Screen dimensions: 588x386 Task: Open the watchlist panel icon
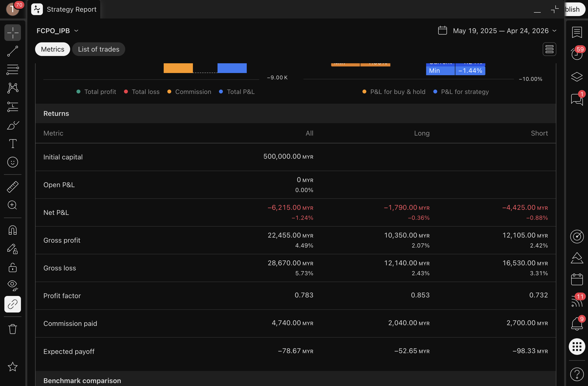click(577, 32)
